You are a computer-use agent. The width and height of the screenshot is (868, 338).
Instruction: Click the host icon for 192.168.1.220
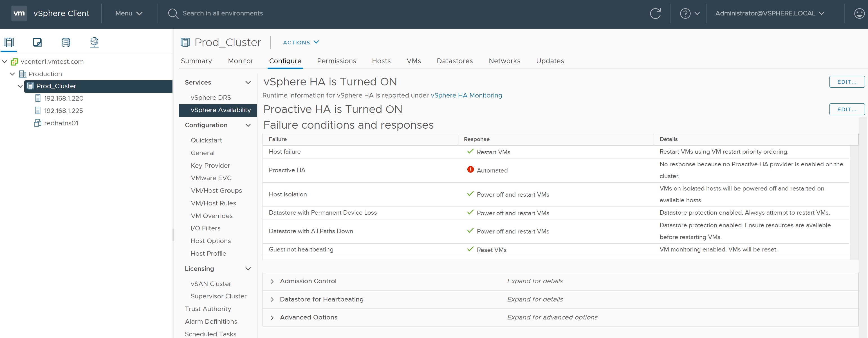(x=38, y=98)
